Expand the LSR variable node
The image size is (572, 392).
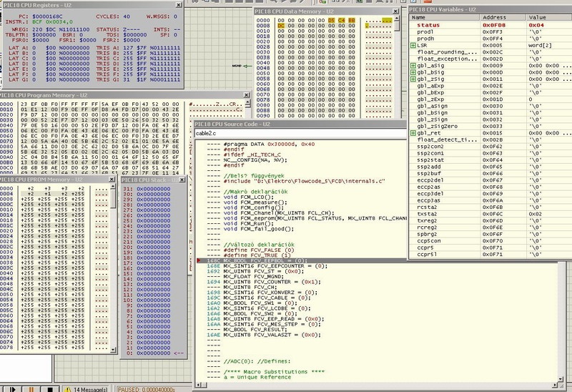tap(413, 45)
